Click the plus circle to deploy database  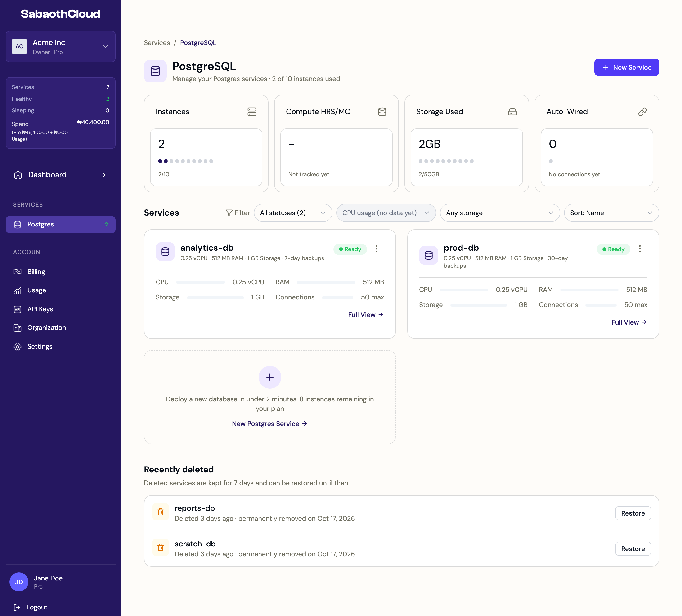pyautogui.click(x=270, y=377)
